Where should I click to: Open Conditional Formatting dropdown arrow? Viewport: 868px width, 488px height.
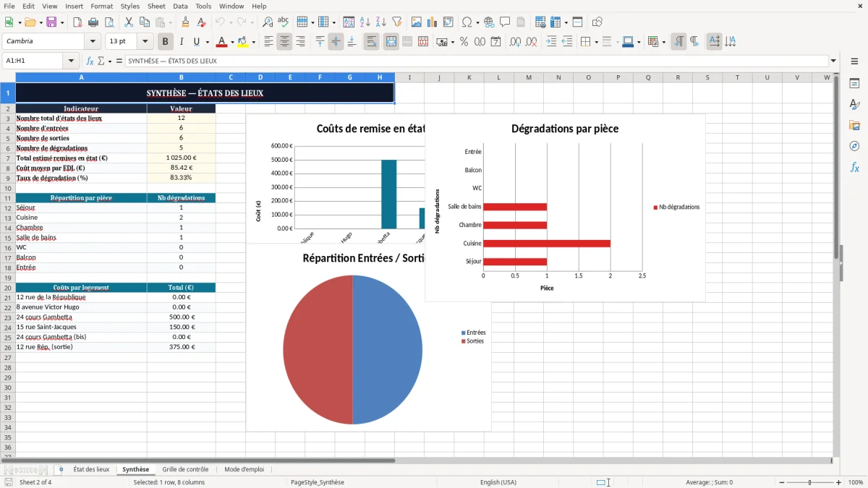663,42
